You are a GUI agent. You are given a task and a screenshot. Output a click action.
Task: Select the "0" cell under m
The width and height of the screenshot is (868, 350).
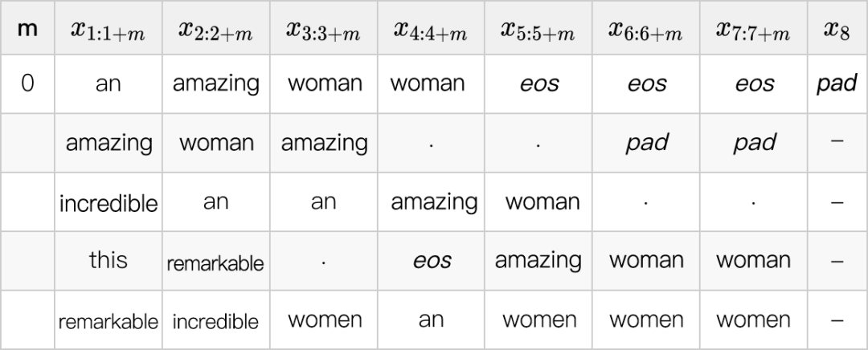coord(27,83)
